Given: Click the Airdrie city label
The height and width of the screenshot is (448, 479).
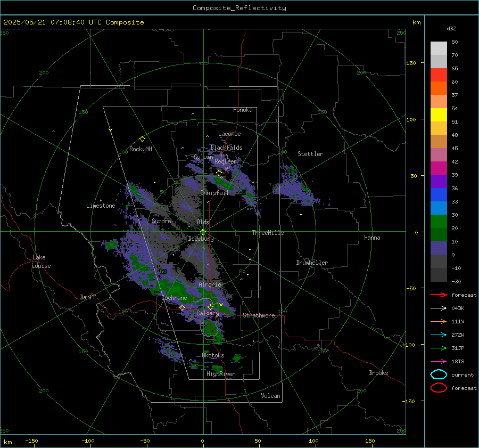Looking at the screenshot, I should [x=210, y=284].
